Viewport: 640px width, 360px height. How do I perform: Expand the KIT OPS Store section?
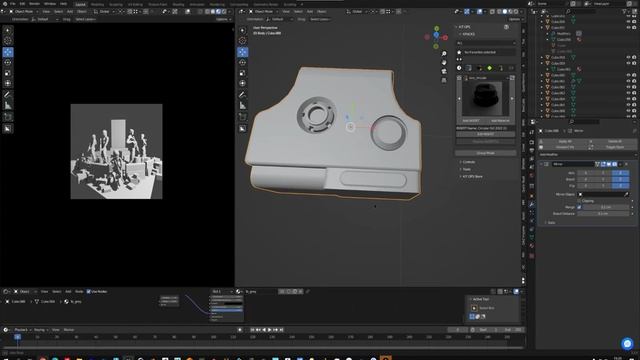(472, 176)
